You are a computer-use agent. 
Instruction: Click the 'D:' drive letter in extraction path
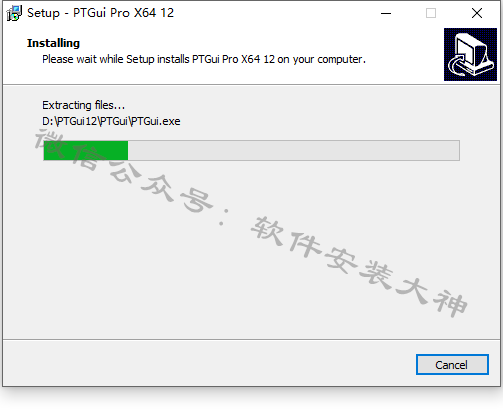point(48,121)
